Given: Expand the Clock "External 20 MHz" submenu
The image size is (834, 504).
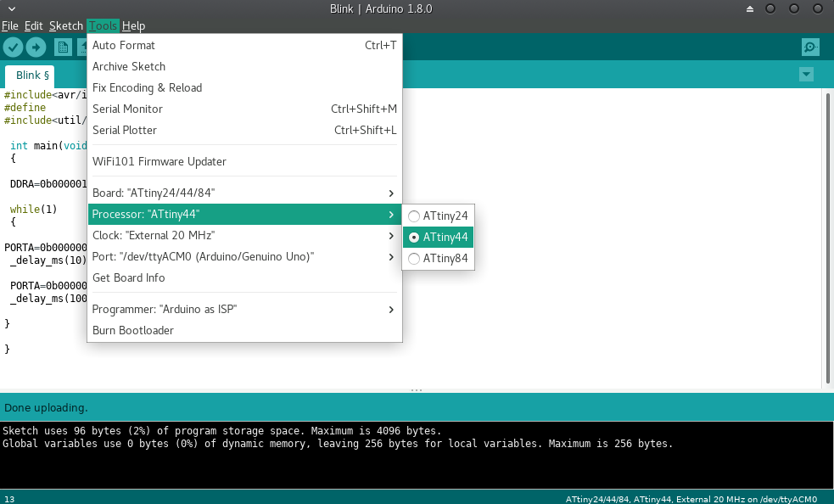Looking at the screenshot, I should 244,235.
